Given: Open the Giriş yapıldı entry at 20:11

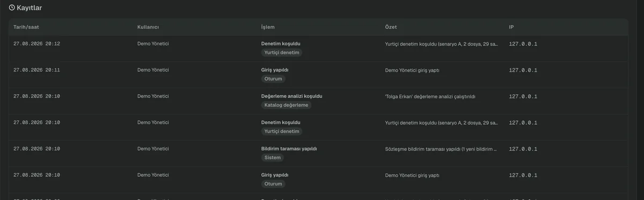Looking at the screenshot, I should (x=275, y=69).
